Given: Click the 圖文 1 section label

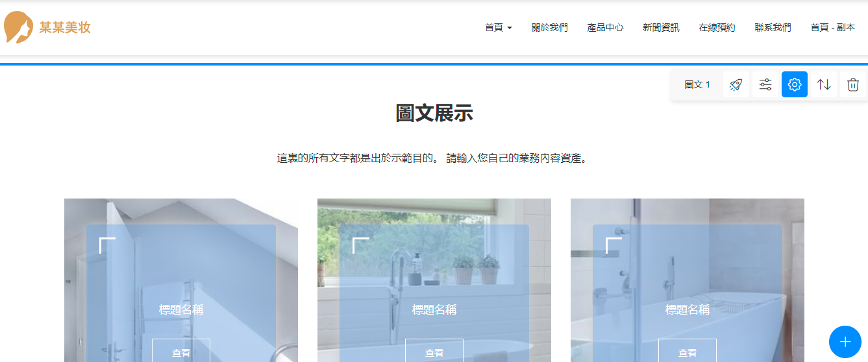Looking at the screenshot, I should click(x=697, y=85).
